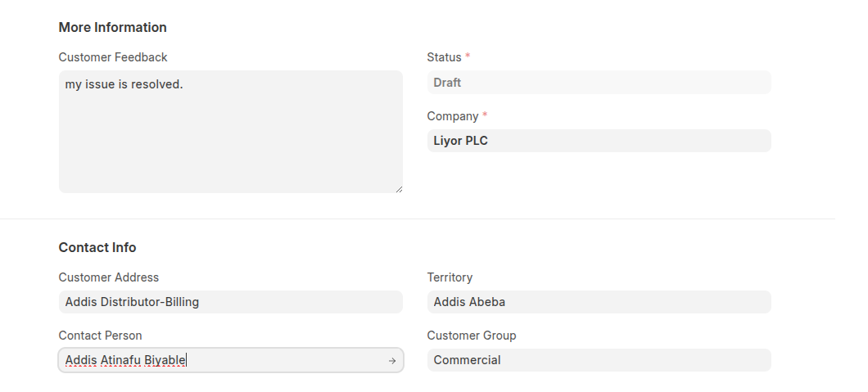868x392 pixels.
Task: Click the Customer Address label
Action: click(x=109, y=277)
